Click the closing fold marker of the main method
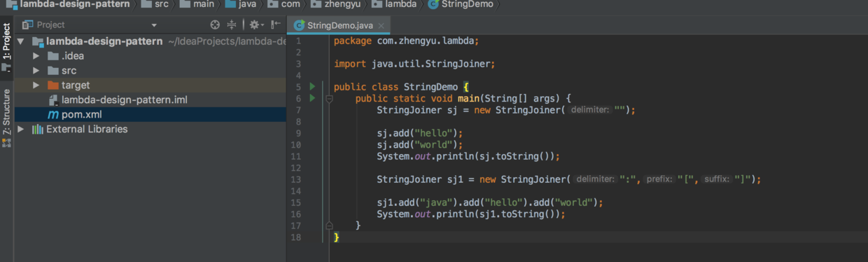868x262 pixels. point(328,226)
